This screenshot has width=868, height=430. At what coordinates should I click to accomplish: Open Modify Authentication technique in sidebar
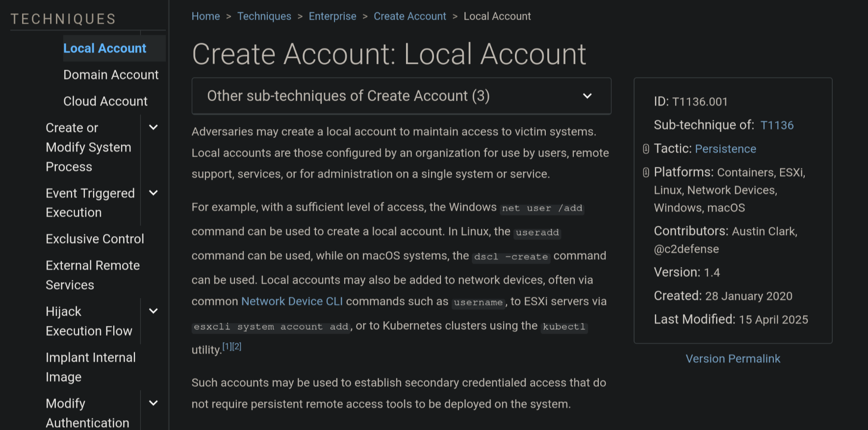87,413
